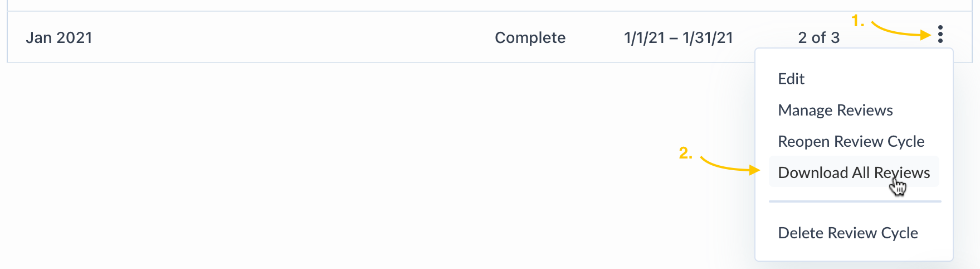The image size is (980, 269).
Task: Click the yellow number 2 annotation
Action: (x=685, y=153)
